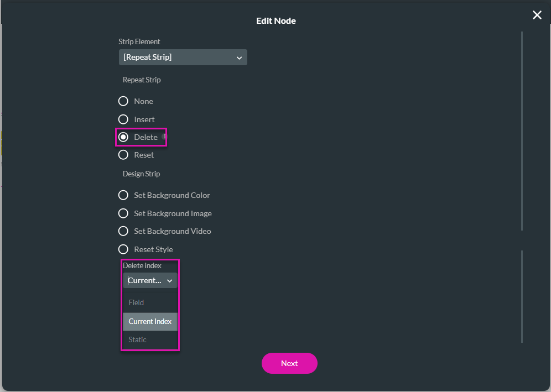Select Set Background Color
The height and width of the screenshot is (392, 551).
123,195
